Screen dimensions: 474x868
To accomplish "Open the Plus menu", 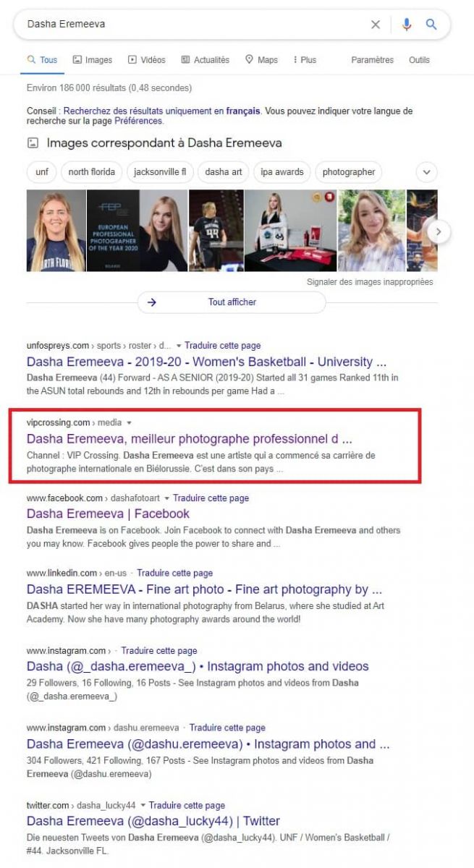I will [305, 60].
